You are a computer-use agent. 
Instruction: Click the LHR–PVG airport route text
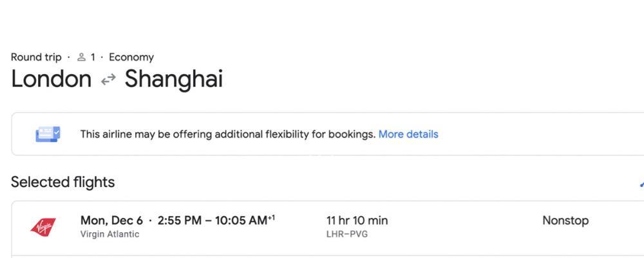[x=346, y=234]
